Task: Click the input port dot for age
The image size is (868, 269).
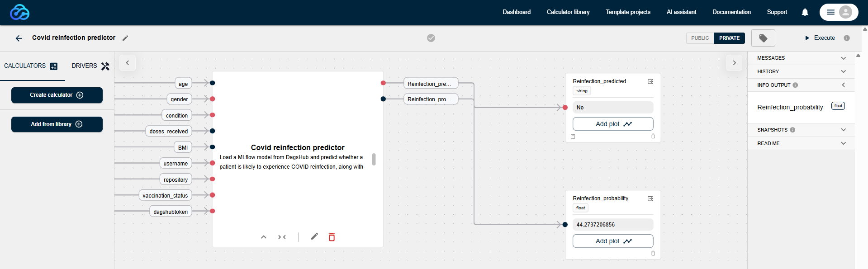Action: 212,83
